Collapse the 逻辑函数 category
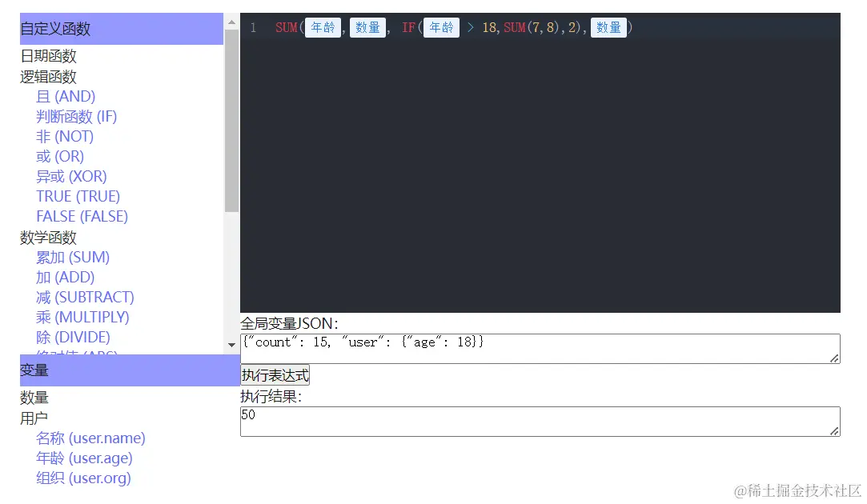 point(48,77)
